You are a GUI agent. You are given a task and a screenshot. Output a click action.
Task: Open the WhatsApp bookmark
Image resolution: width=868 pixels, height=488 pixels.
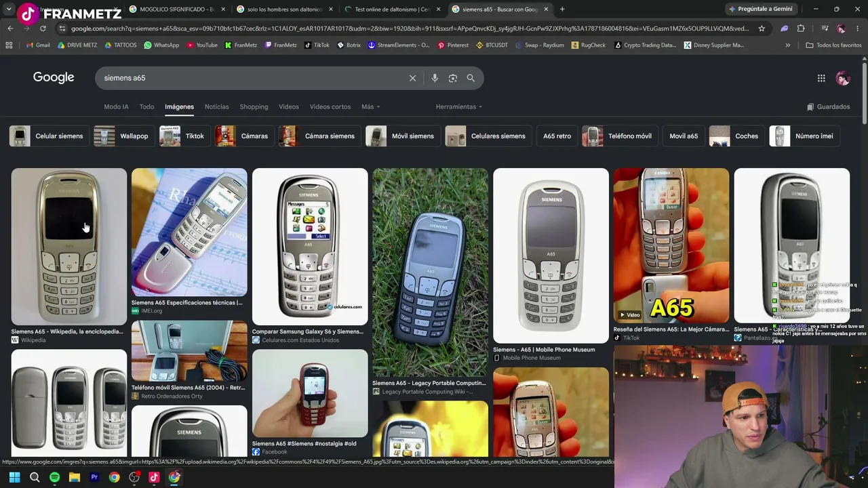pyautogui.click(x=161, y=45)
